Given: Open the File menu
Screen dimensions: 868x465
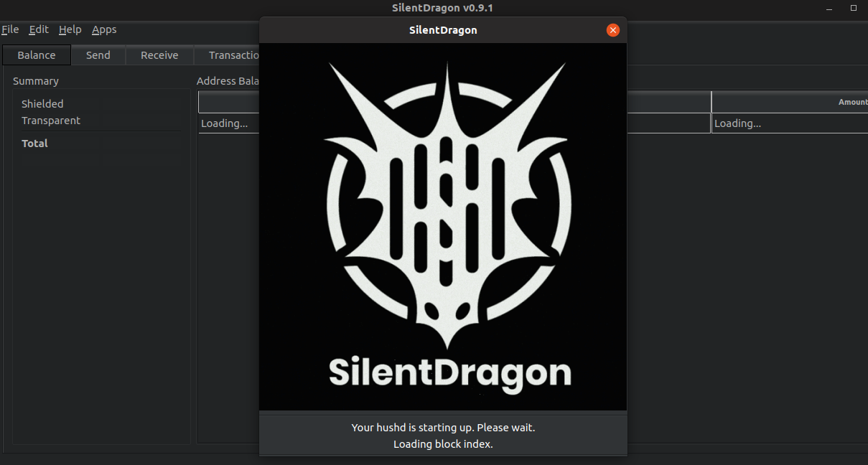Looking at the screenshot, I should point(10,29).
